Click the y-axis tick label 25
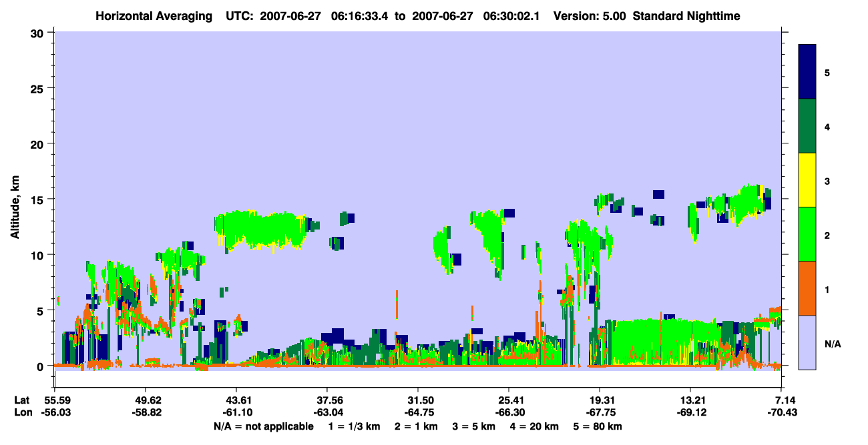Viewport: 868px width, 445px height. [39, 88]
